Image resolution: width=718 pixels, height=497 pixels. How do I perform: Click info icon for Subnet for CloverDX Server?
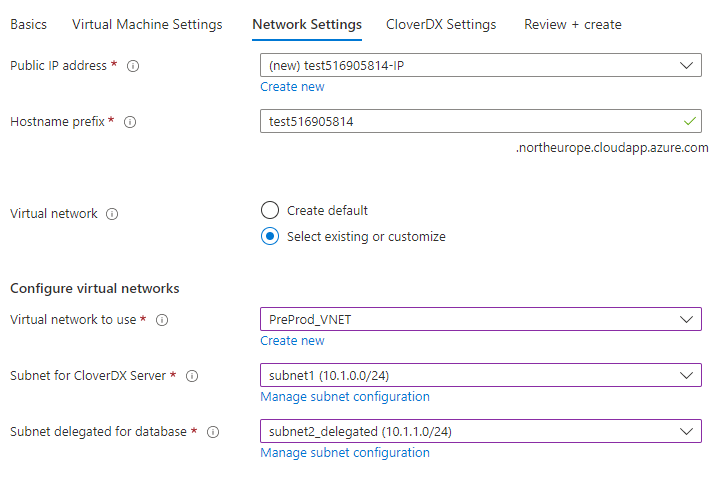point(192,376)
